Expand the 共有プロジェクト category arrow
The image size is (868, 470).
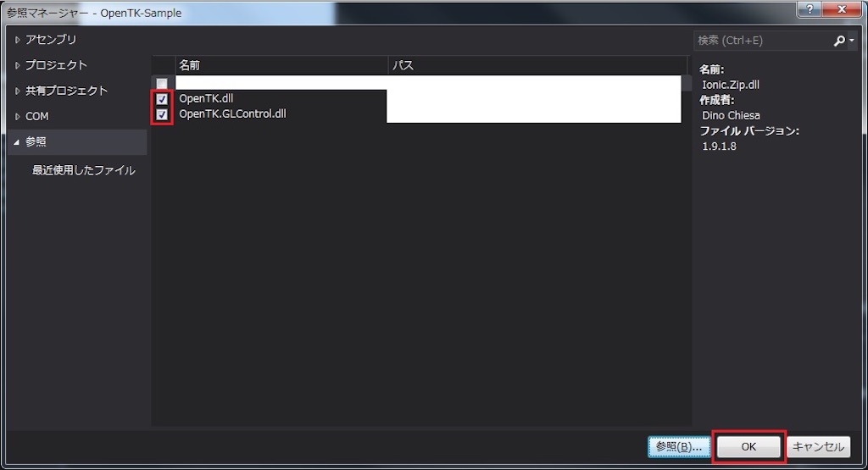17,91
